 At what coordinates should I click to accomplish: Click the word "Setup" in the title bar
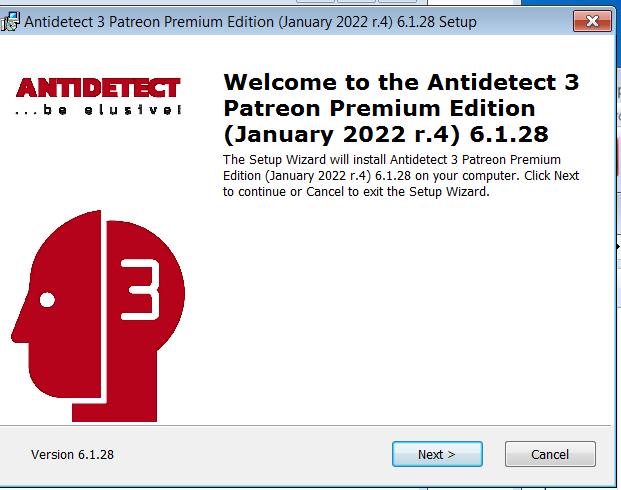pyautogui.click(x=456, y=21)
